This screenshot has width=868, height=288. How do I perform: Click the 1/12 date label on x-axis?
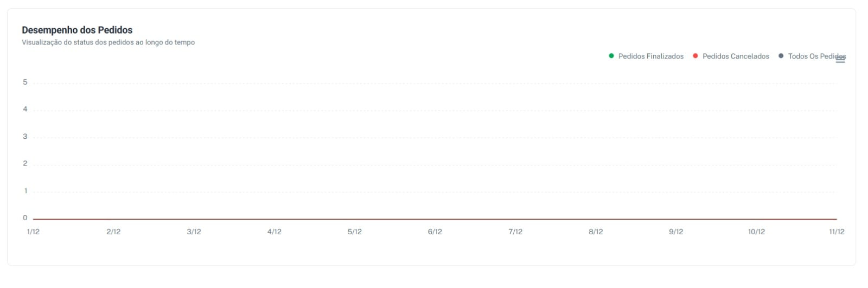[x=33, y=232]
